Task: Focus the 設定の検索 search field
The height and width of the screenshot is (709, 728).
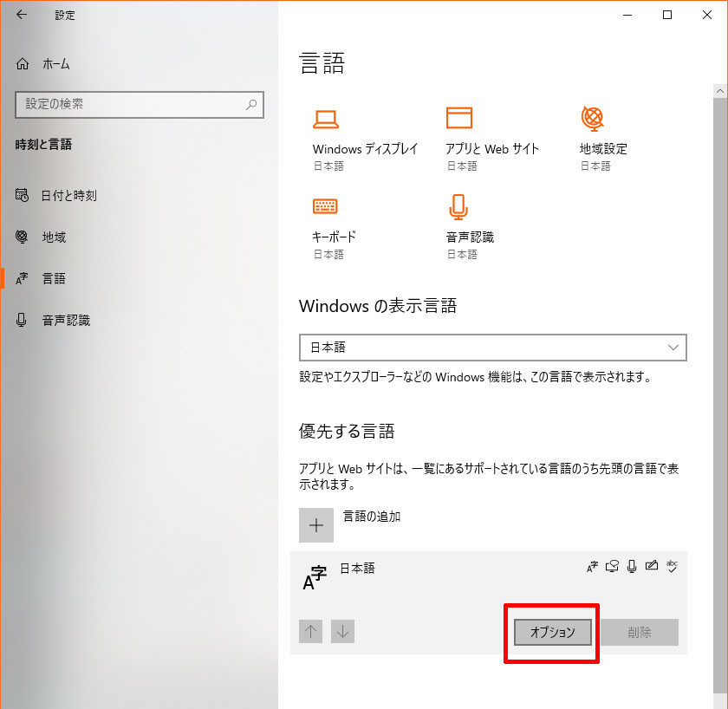Action: pos(140,105)
